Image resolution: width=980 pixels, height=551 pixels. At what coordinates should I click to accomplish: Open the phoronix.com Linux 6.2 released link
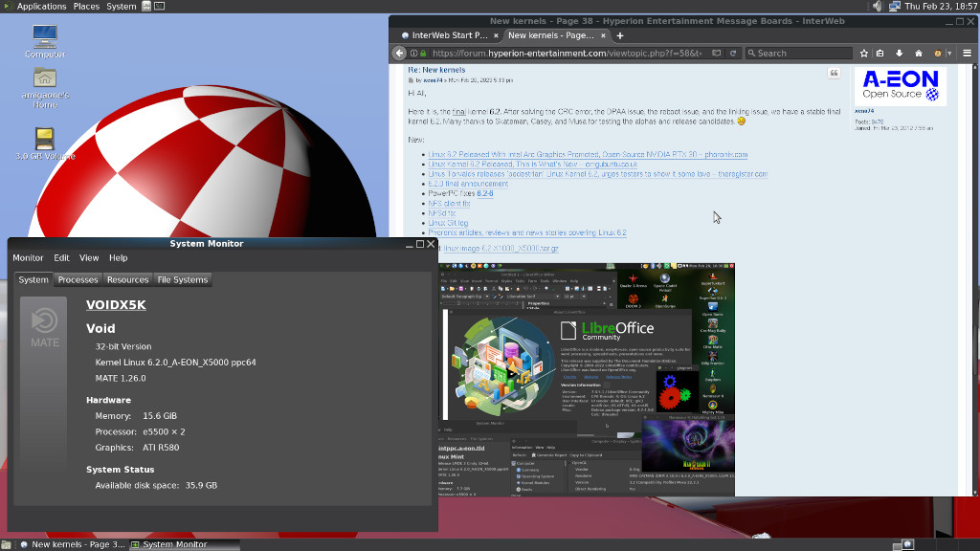(588, 154)
